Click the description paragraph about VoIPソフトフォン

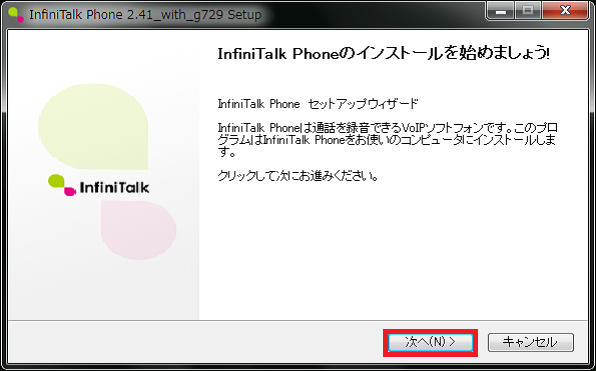tap(388, 140)
